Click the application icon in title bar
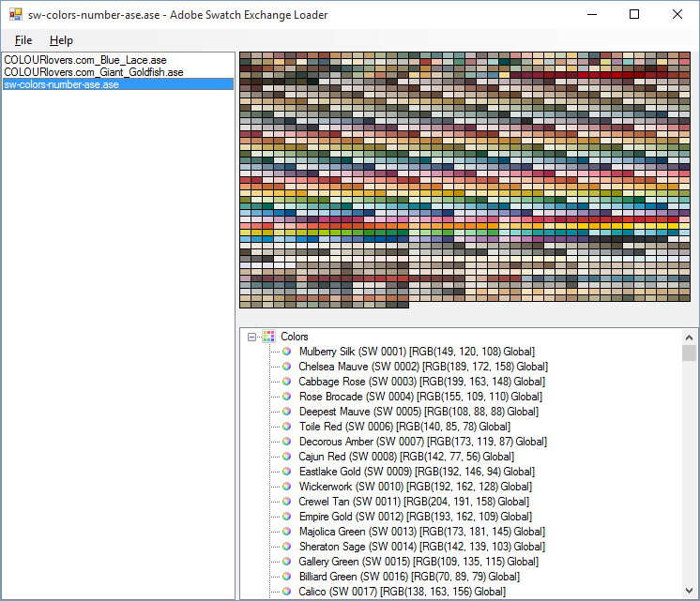 coord(16,14)
